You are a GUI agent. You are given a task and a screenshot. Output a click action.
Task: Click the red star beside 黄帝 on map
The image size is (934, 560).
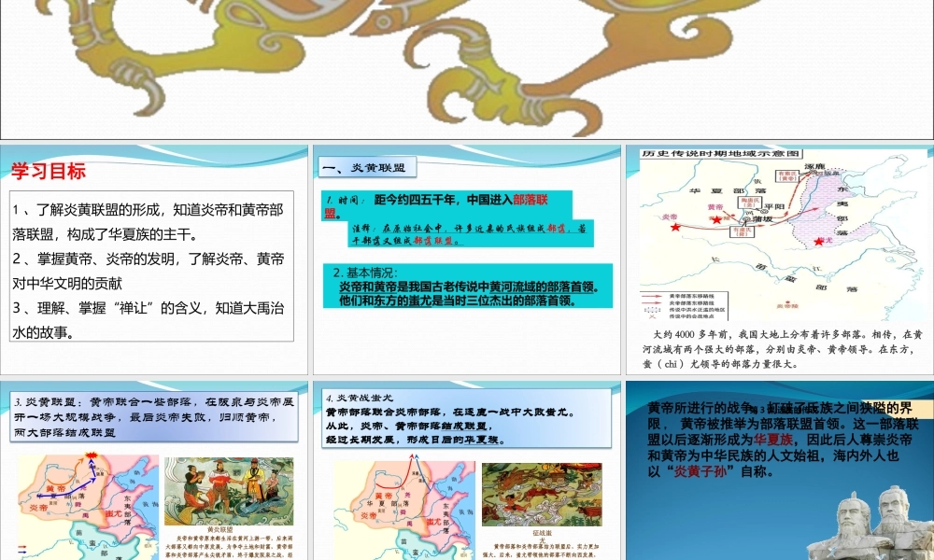(717, 219)
